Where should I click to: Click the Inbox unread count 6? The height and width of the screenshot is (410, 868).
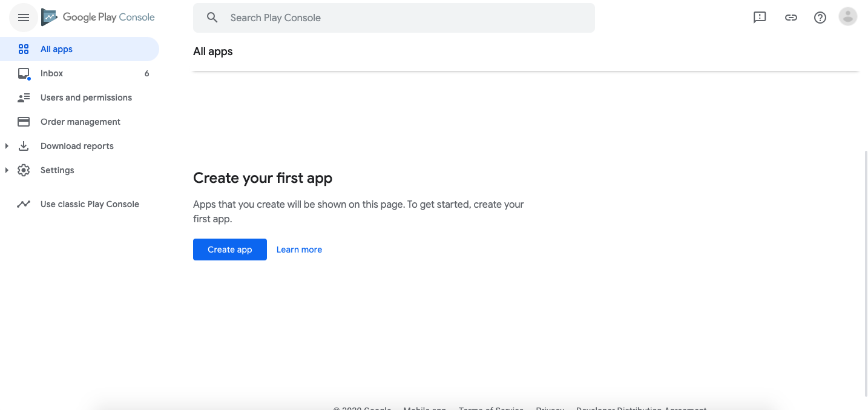147,73
